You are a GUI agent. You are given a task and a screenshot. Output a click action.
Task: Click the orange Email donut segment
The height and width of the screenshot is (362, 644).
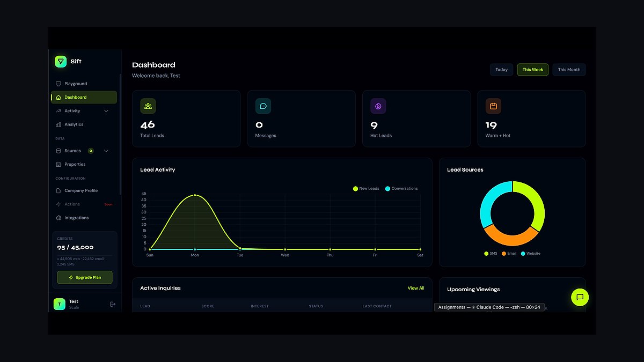click(511, 240)
